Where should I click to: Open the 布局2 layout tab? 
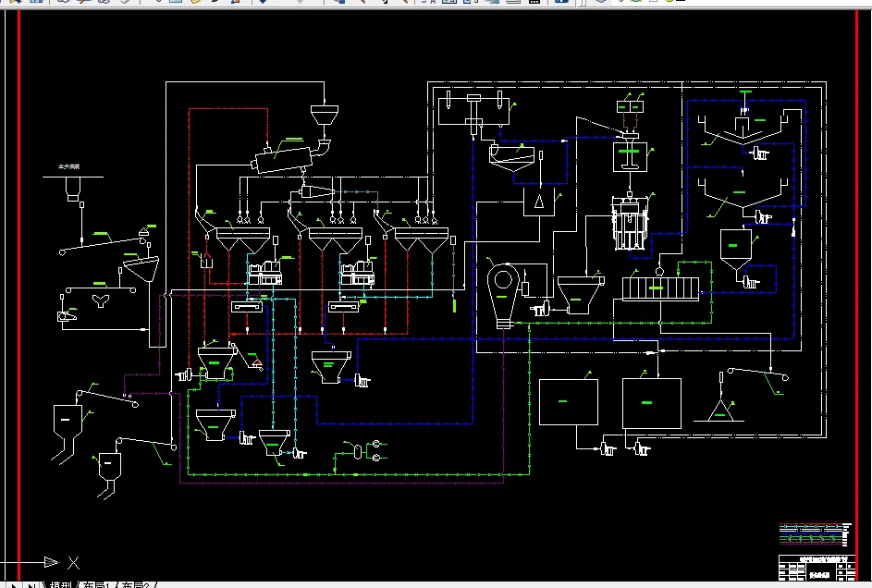(135, 584)
